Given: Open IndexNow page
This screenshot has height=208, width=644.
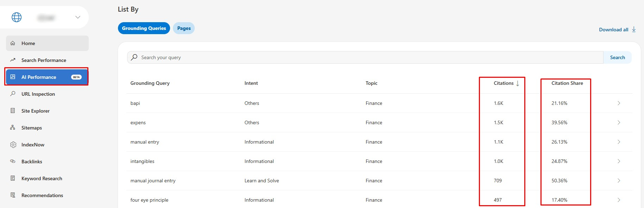Looking at the screenshot, I should point(47,145).
